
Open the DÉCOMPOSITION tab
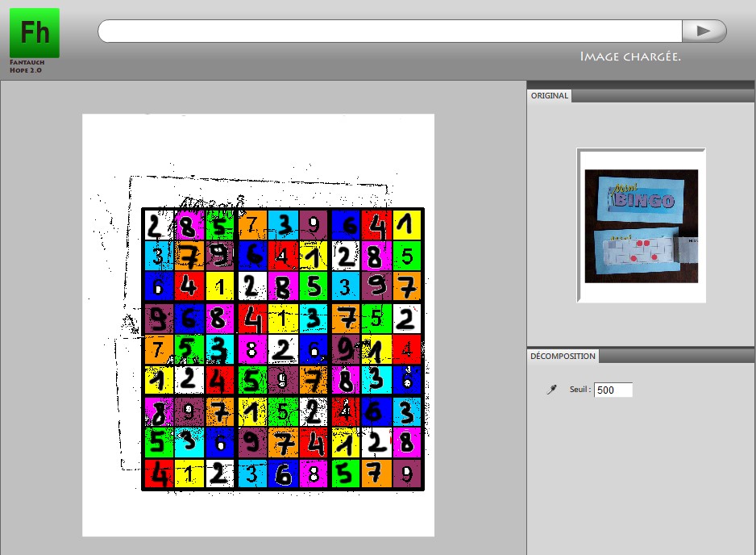563,356
